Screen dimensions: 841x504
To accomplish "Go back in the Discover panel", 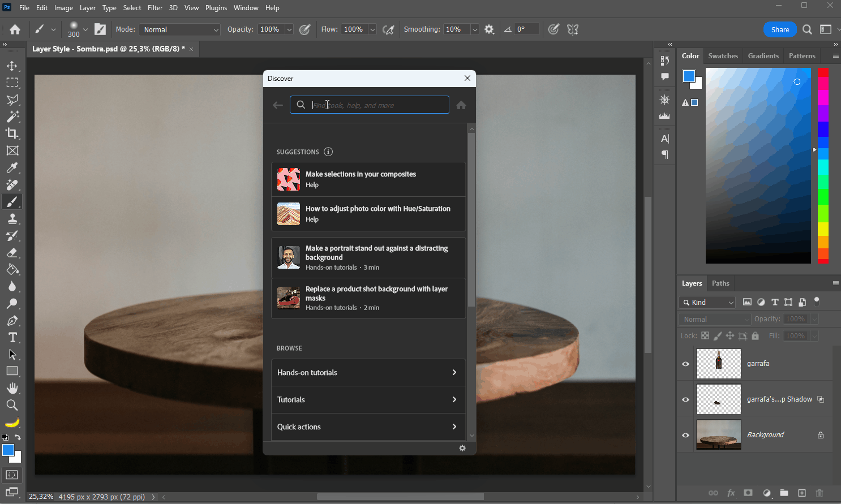I will pos(278,105).
